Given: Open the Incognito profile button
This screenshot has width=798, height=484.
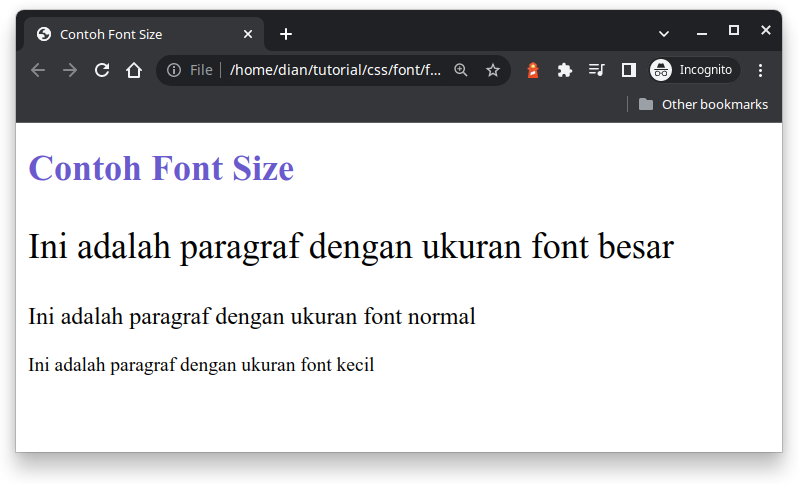Looking at the screenshot, I should point(694,70).
